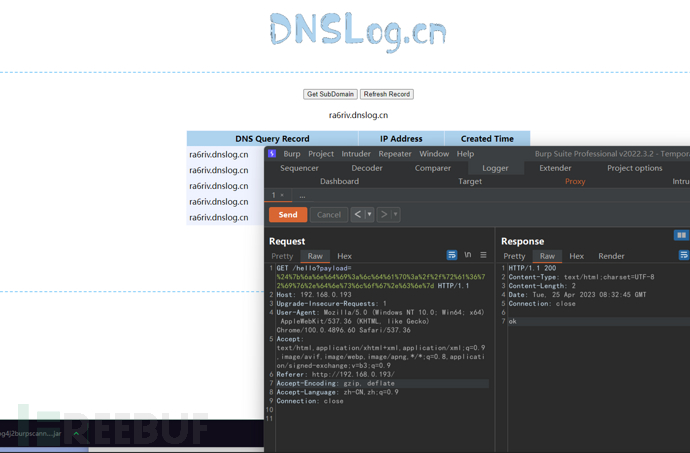Image resolution: width=690 pixels, height=453 pixels.
Task: Switch Response view to the Render tab
Action: (611, 256)
